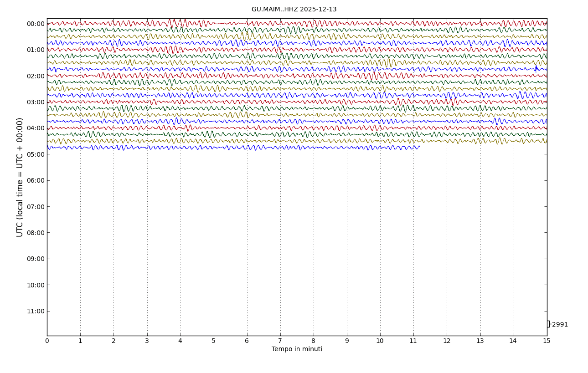Click minute 3 on the horizontal axis
The image size is (588, 373).
pos(147,341)
